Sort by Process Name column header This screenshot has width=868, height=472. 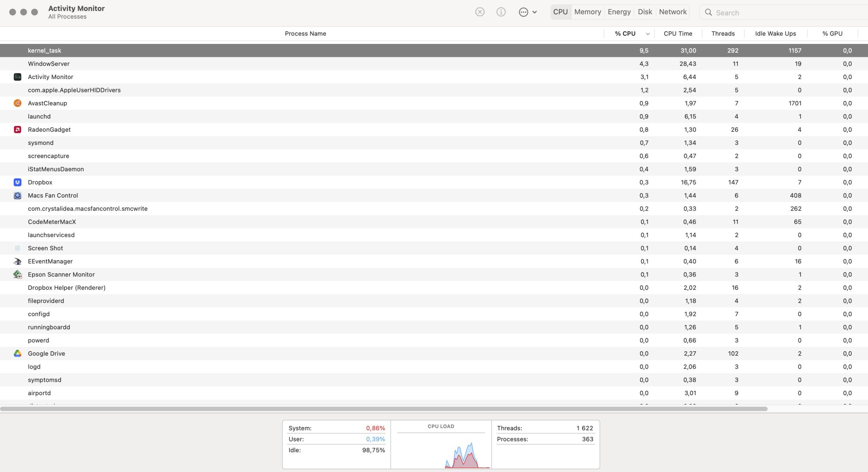tap(305, 33)
